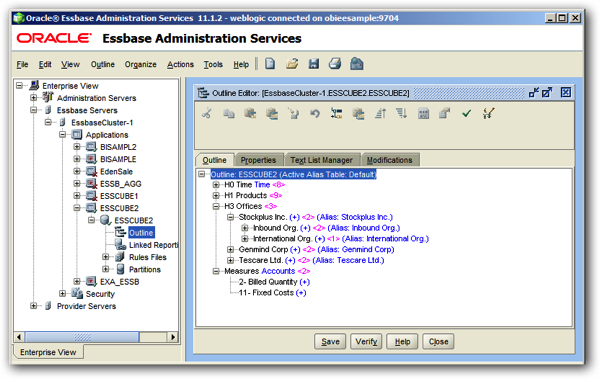This screenshot has height=379, width=600.
Task: Expand the BISAMPLE application node
Action: (x=77, y=159)
